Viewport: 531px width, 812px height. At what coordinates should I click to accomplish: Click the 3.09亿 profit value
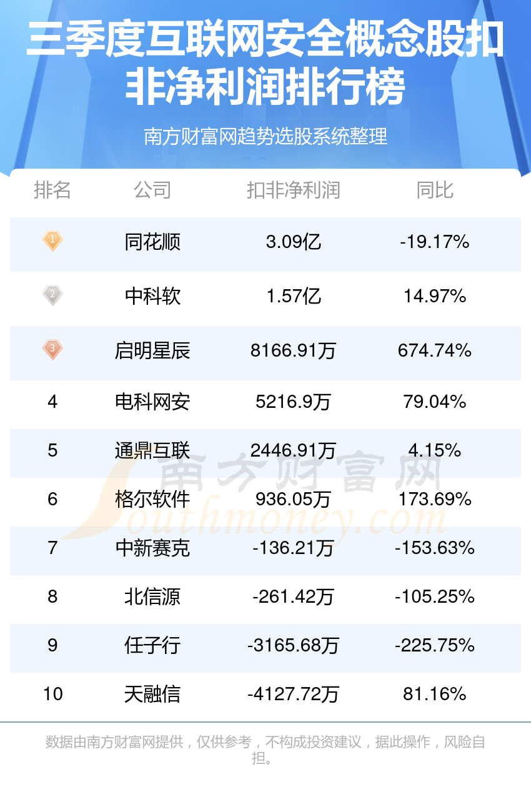(x=294, y=242)
